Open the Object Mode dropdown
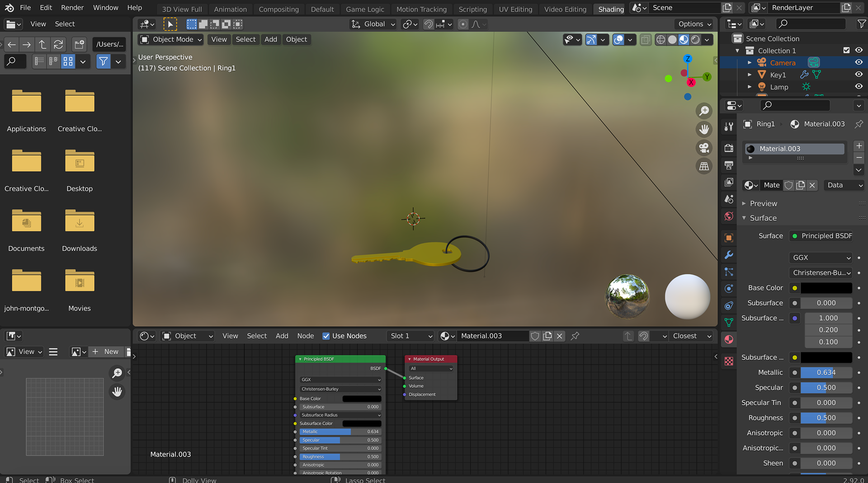 click(170, 40)
